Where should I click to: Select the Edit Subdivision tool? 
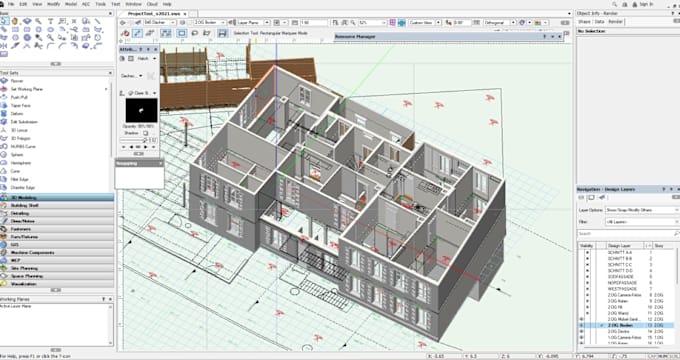coord(24,122)
